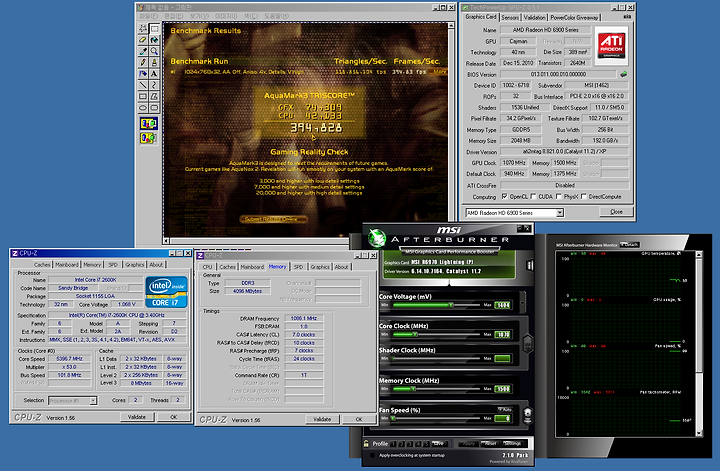
Task: Select the Brush tool in Paint
Action: coord(154,62)
